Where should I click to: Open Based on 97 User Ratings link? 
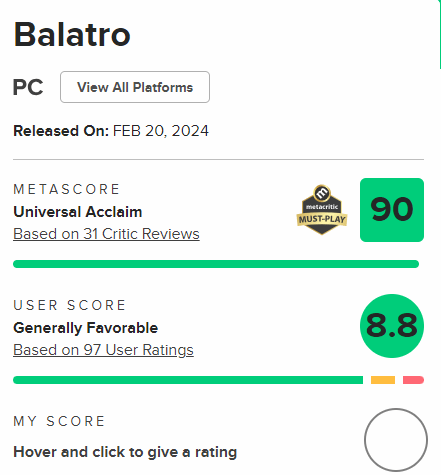point(103,350)
